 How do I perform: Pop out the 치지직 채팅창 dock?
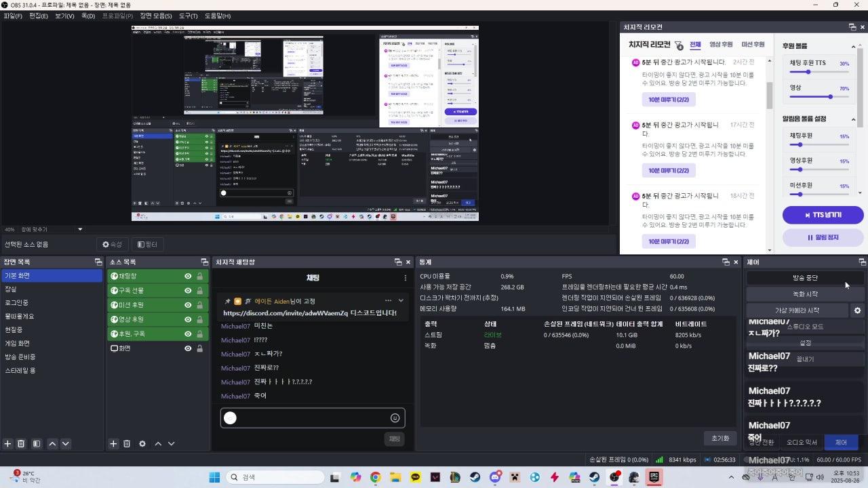pyautogui.click(x=398, y=262)
